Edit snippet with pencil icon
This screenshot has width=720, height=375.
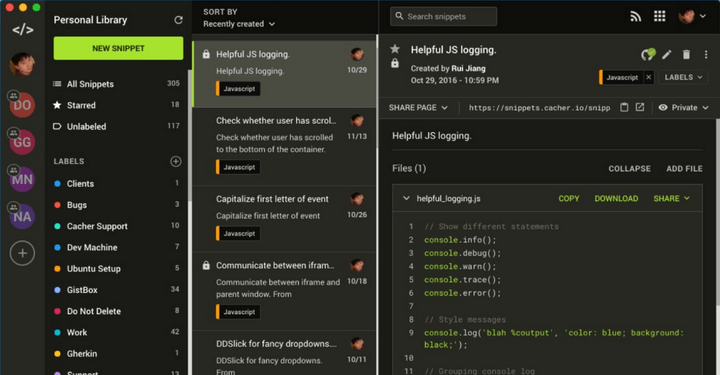click(667, 55)
